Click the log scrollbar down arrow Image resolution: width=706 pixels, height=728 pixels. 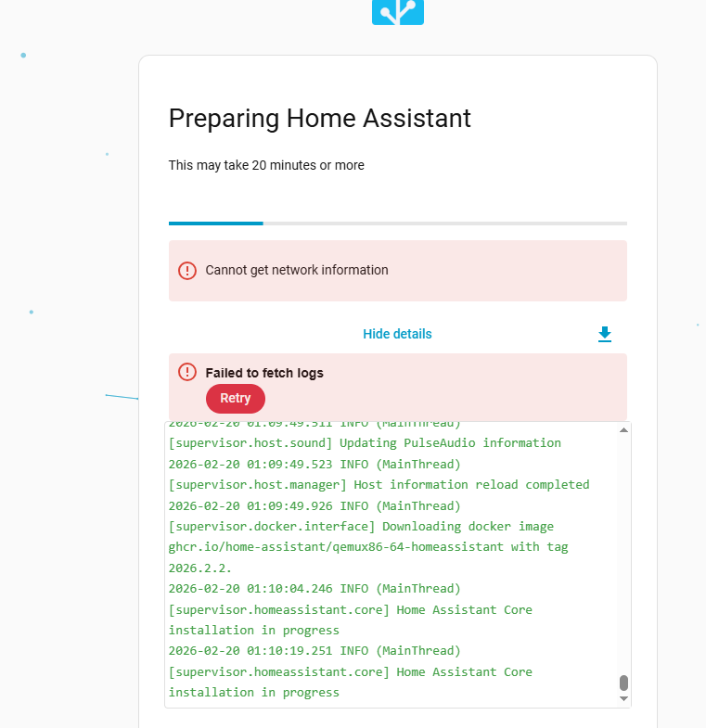tap(623, 698)
